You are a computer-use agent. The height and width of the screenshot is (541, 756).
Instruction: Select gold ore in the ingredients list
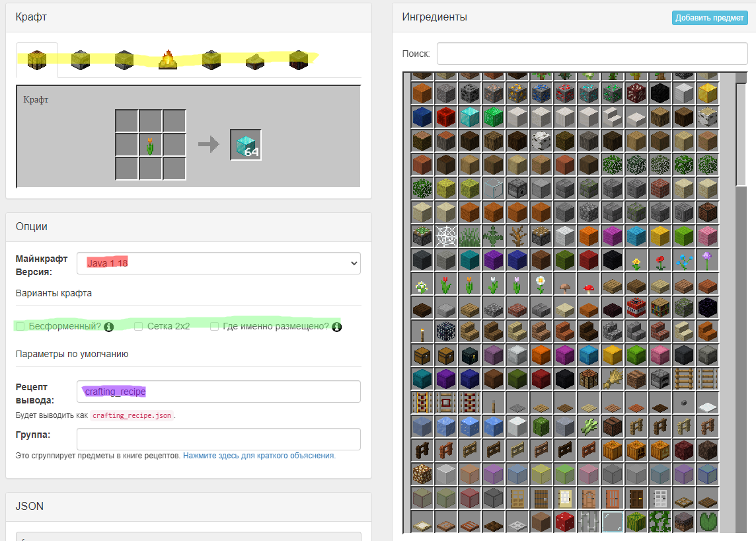(517, 93)
